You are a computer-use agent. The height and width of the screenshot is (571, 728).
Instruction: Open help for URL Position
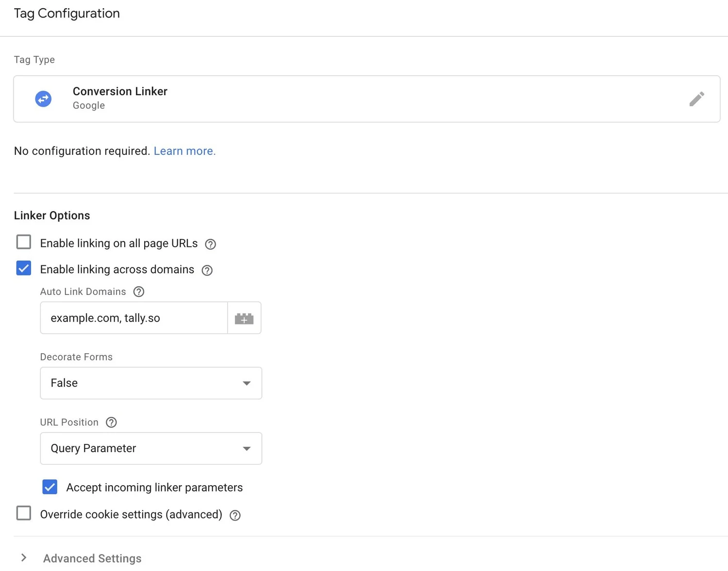[x=111, y=422]
